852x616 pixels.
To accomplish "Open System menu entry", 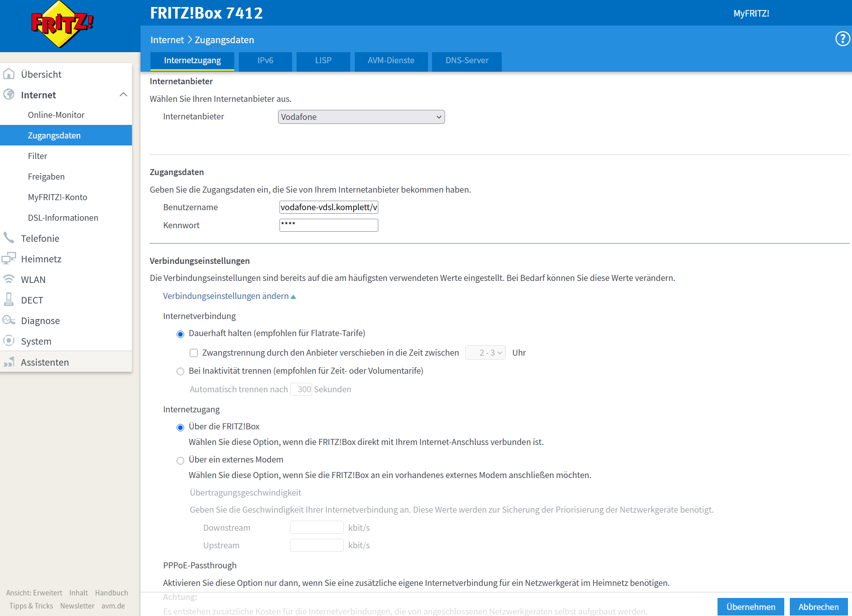I will coord(66,341).
